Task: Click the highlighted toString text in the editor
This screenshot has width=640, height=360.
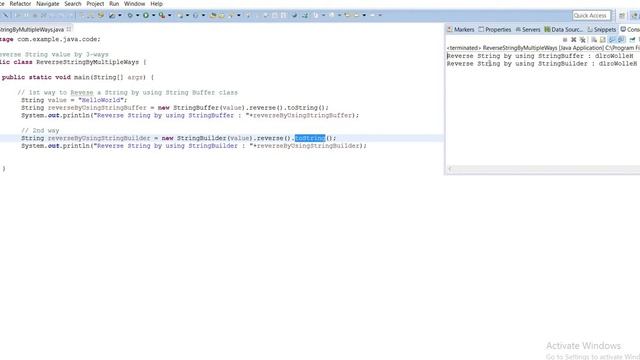Action: 310,138
